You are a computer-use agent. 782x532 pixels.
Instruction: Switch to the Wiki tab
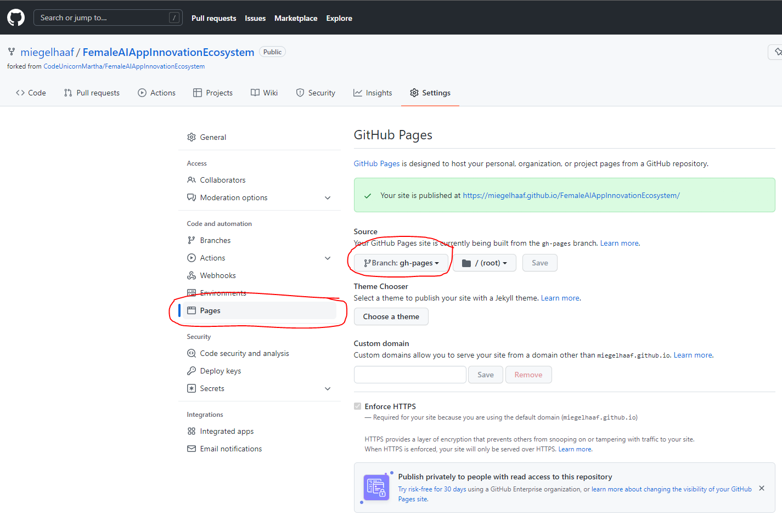coord(264,92)
